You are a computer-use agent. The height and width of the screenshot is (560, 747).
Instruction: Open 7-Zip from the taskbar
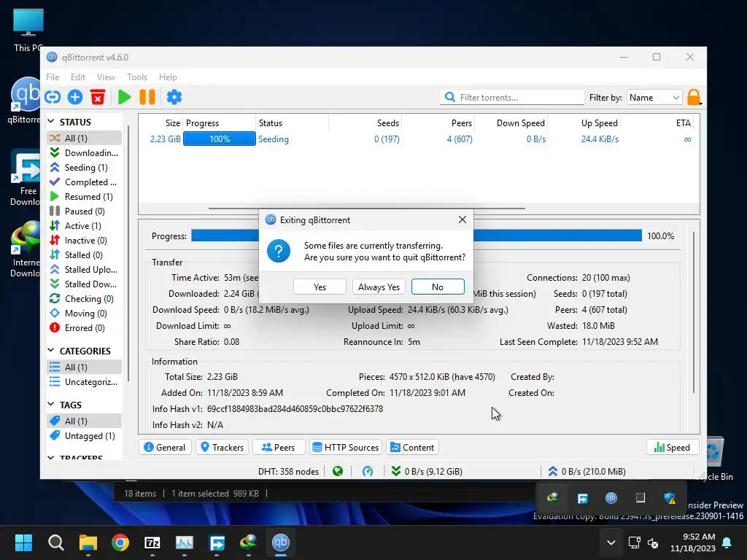point(152,542)
